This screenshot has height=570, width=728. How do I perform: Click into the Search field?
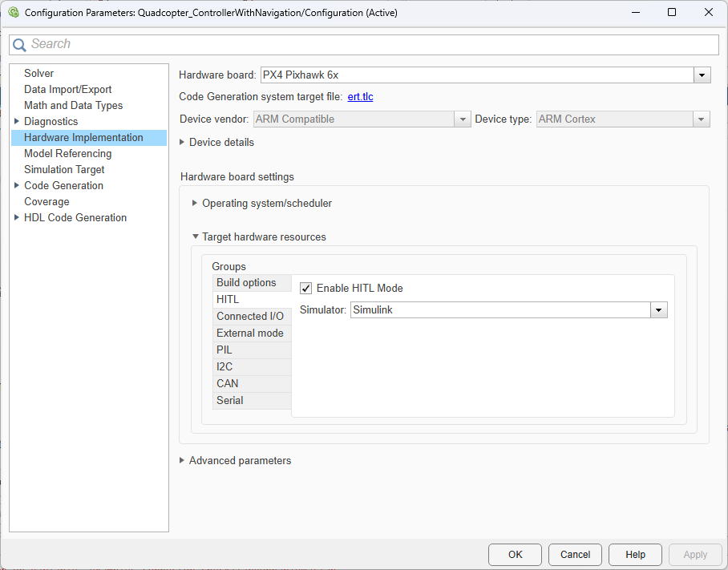(x=364, y=45)
